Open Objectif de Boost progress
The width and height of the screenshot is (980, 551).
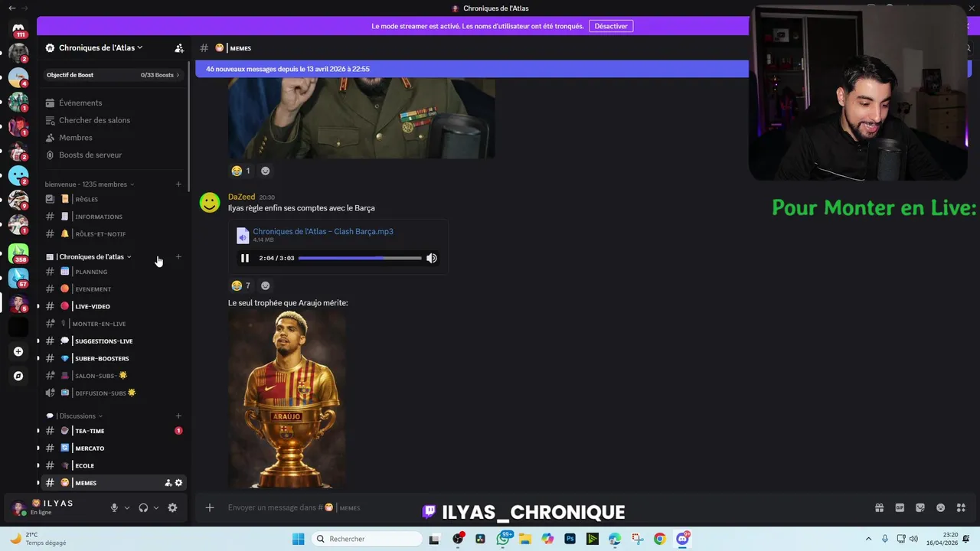113,75
